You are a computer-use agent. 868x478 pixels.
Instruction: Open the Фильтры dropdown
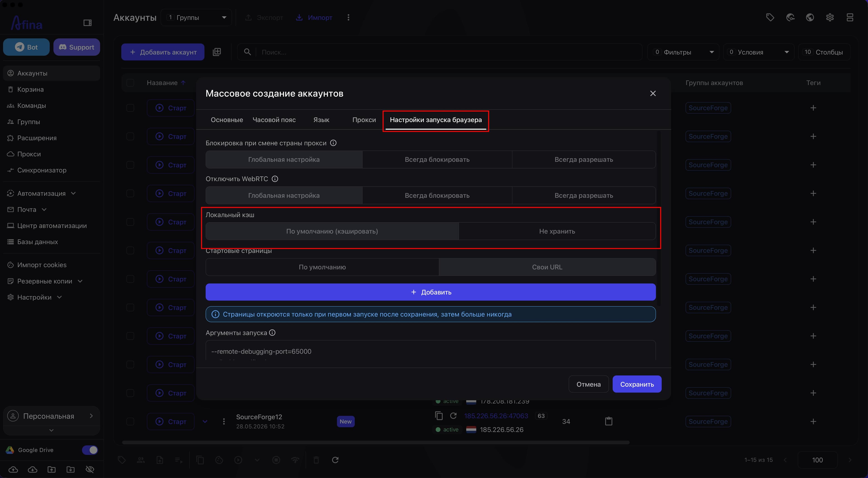683,52
